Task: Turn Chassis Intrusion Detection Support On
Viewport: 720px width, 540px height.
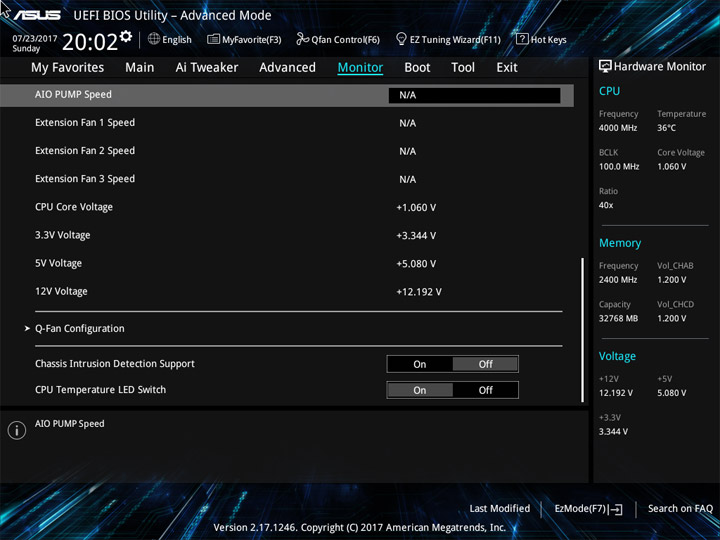Action: [420, 364]
